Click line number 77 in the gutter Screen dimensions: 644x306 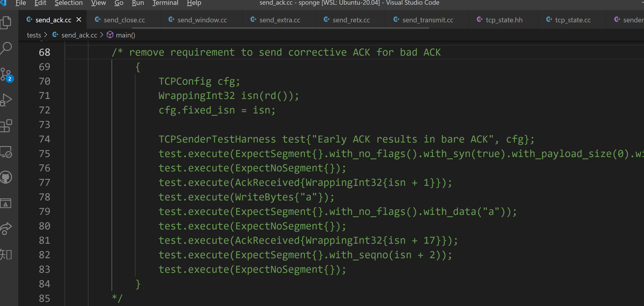(44, 182)
